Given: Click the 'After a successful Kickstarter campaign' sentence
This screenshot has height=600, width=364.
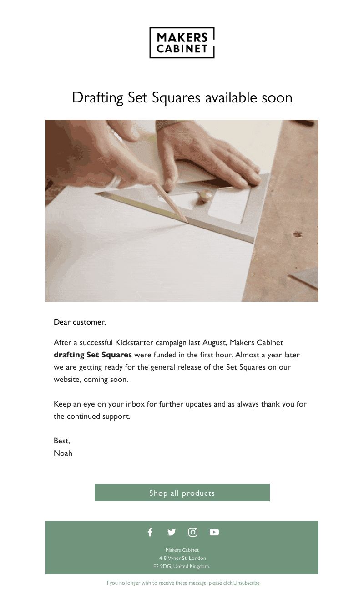Looking at the screenshot, I should click(177, 361).
